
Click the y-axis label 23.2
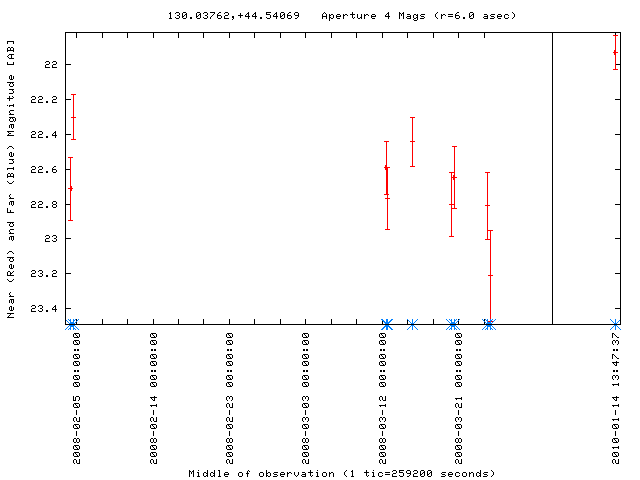tap(44, 273)
